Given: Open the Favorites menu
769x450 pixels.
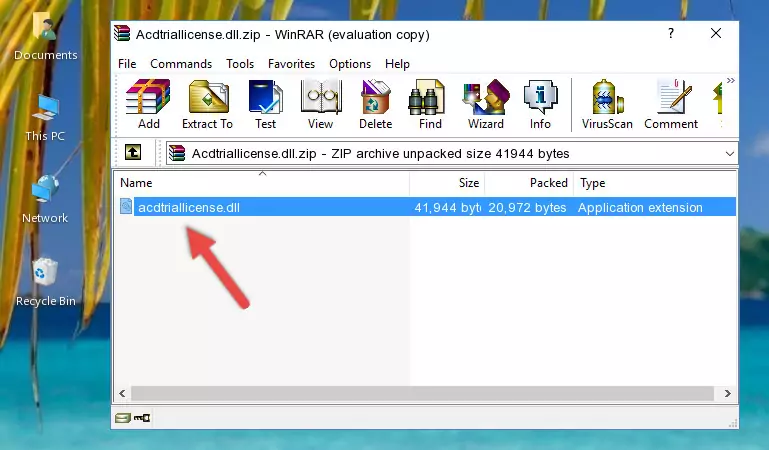Looking at the screenshot, I should pos(291,64).
